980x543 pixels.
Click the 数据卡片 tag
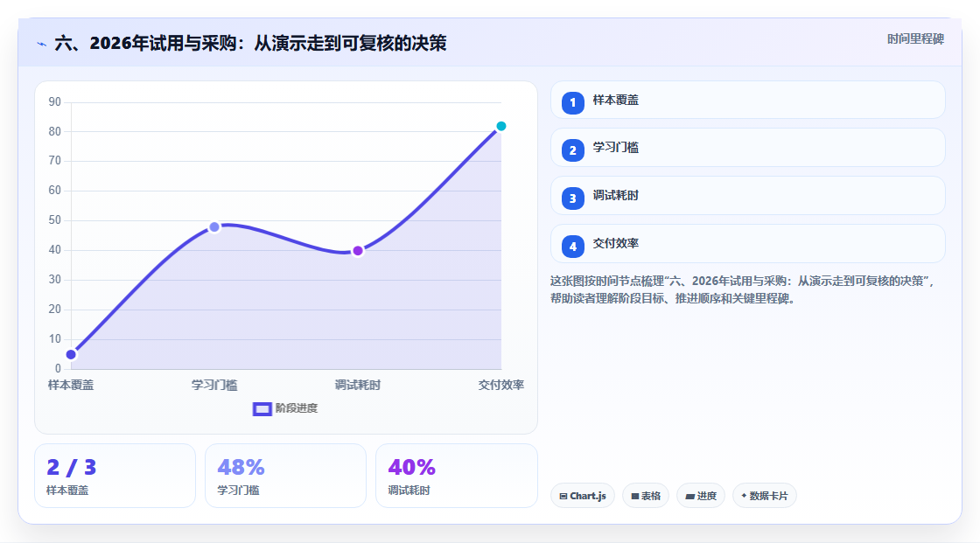tap(765, 496)
